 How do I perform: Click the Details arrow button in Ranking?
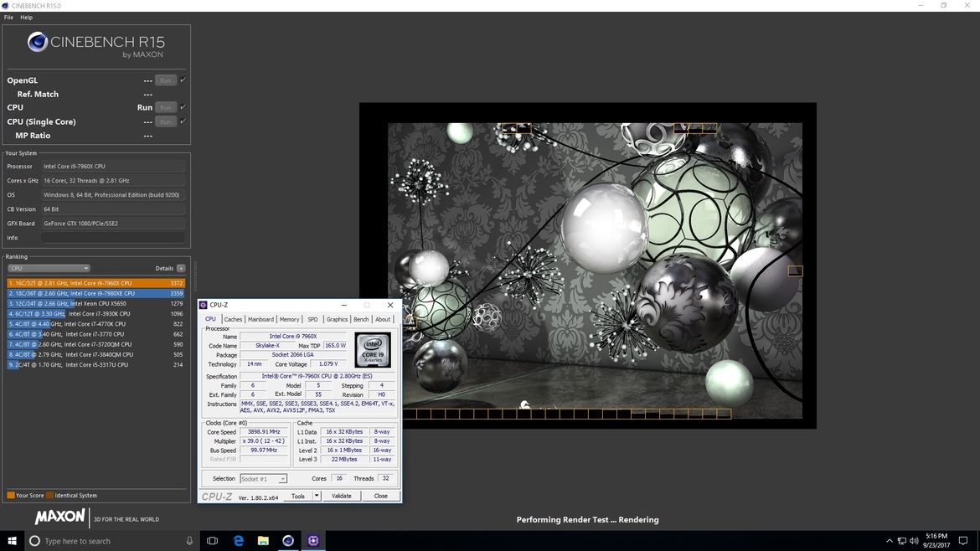pos(181,268)
